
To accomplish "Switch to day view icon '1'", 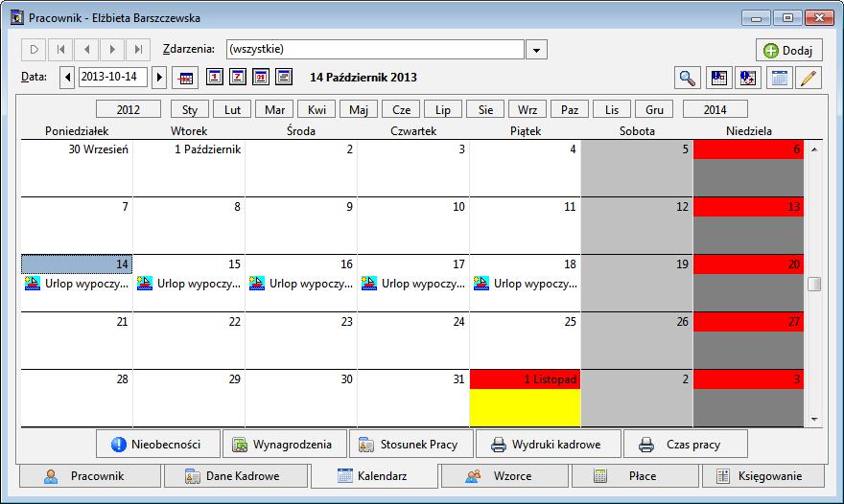I will pos(214,77).
